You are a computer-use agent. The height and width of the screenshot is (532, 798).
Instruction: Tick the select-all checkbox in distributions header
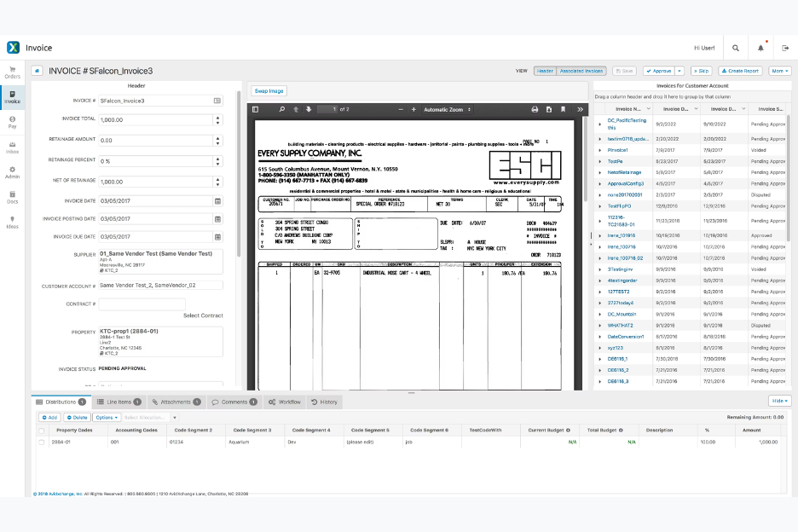pos(41,431)
